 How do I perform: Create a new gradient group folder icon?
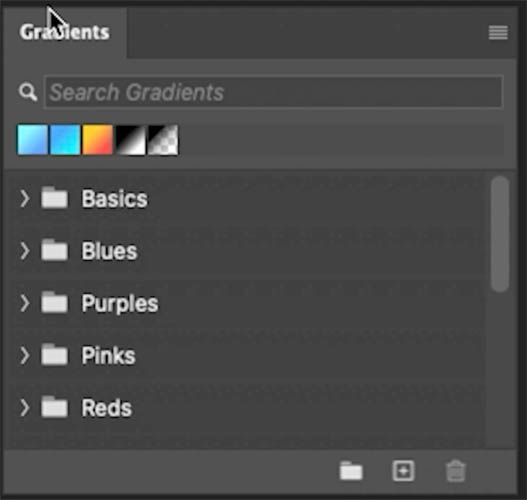coord(351,471)
